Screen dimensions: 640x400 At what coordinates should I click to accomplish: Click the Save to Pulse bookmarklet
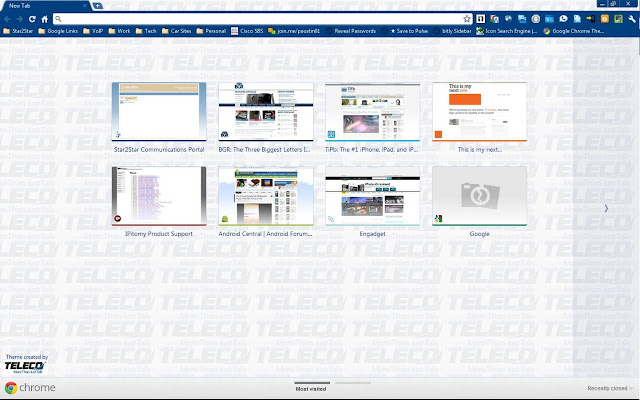point(405,31)
